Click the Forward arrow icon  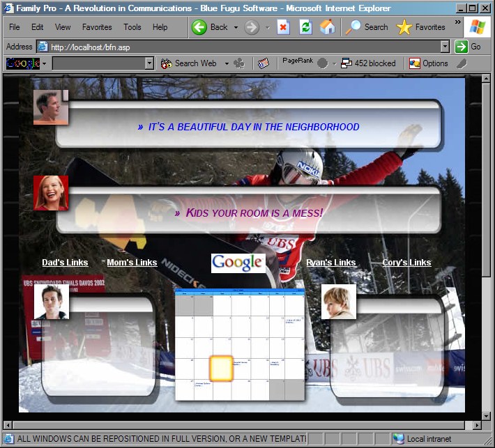tap(252, 27)
